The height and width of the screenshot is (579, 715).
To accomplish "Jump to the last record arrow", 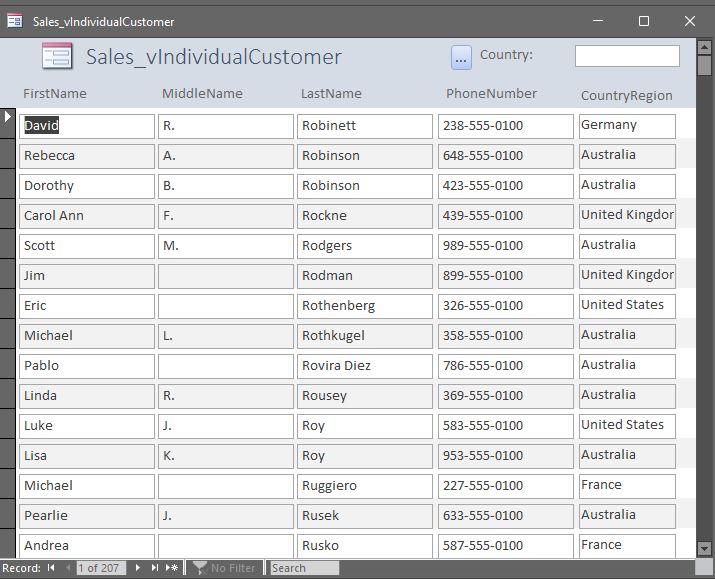I will point(155,568).
